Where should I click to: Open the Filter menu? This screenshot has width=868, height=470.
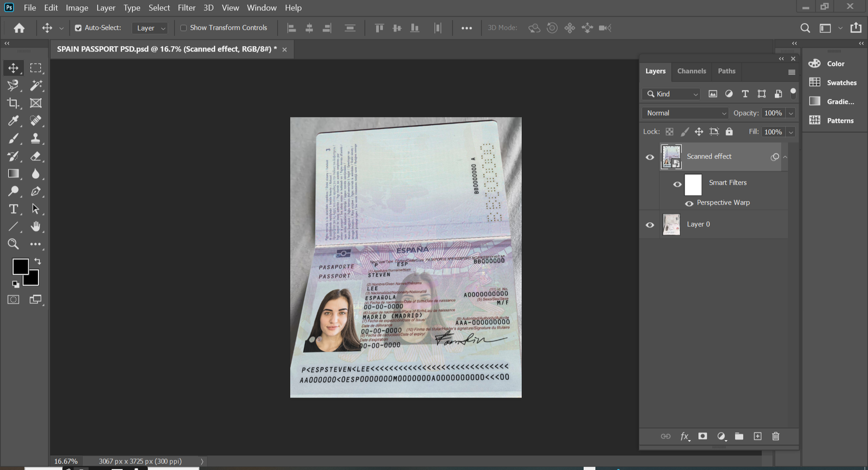186,8
